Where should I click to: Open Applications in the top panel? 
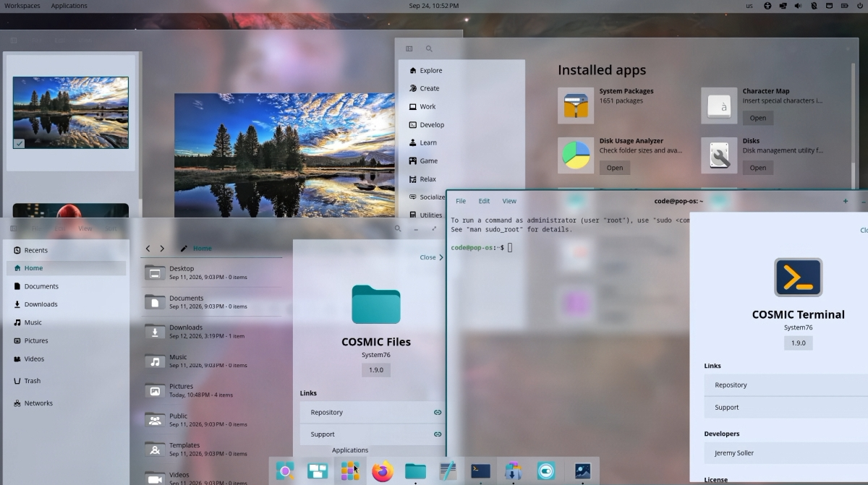click(69, 6)
